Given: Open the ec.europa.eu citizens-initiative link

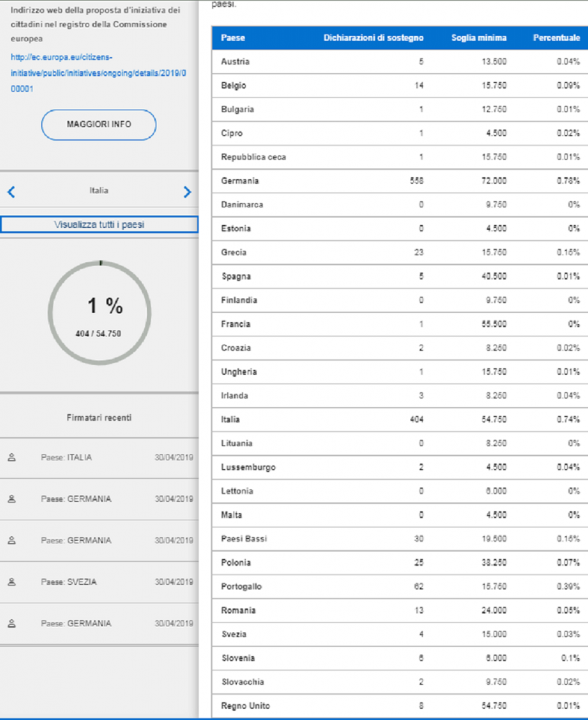Looking at the screenshot, I should [98, 73].
